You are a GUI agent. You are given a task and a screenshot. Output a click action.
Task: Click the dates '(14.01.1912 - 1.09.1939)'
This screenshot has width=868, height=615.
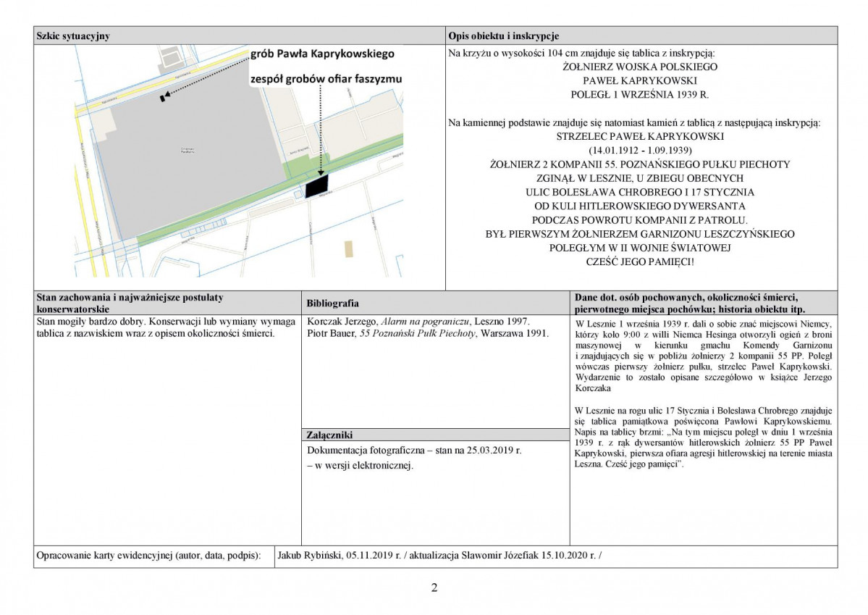point(639,150)
